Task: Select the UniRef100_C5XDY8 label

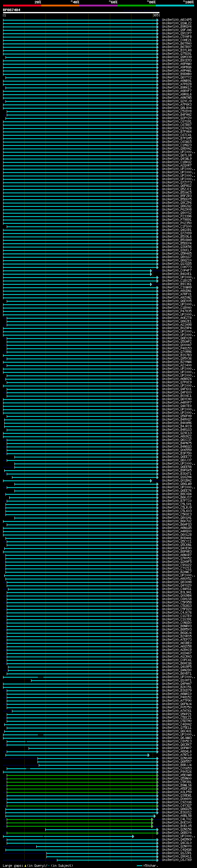Action: [177, 111]
